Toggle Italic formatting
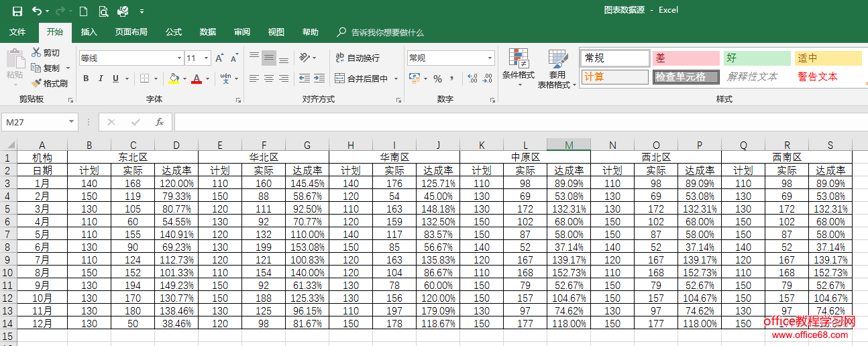 [x=101, y=78]
